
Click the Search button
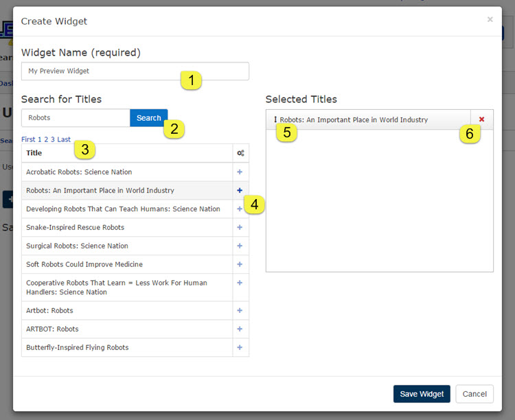coord(148,118)
